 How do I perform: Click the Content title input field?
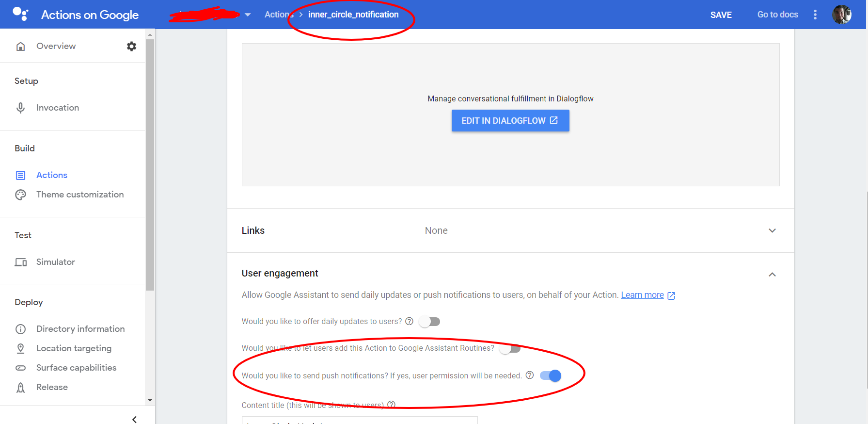tap(360, 420)
